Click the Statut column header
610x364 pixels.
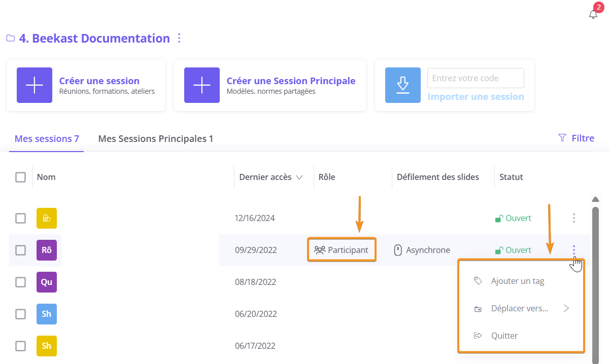511,177
